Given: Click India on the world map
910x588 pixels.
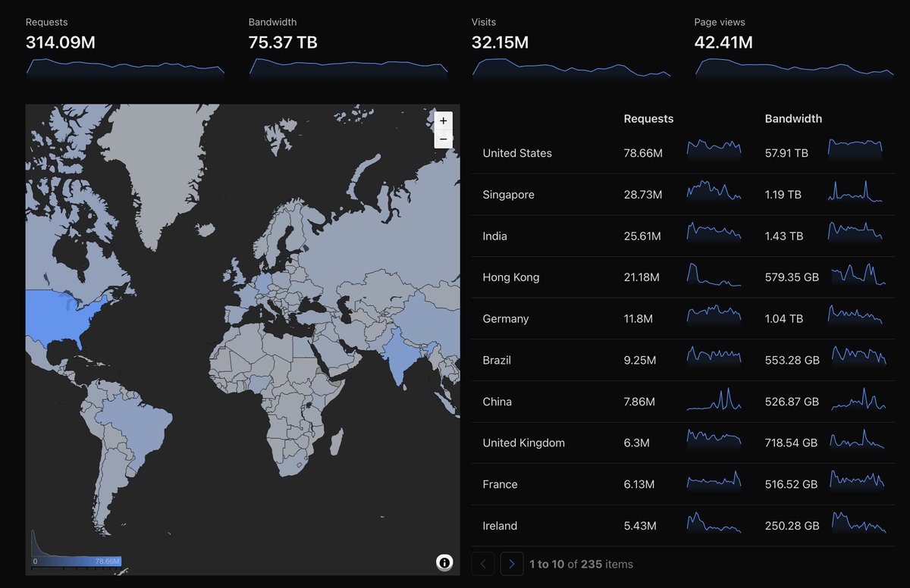Looking at the screenshot, I should [x=400, y=356].
